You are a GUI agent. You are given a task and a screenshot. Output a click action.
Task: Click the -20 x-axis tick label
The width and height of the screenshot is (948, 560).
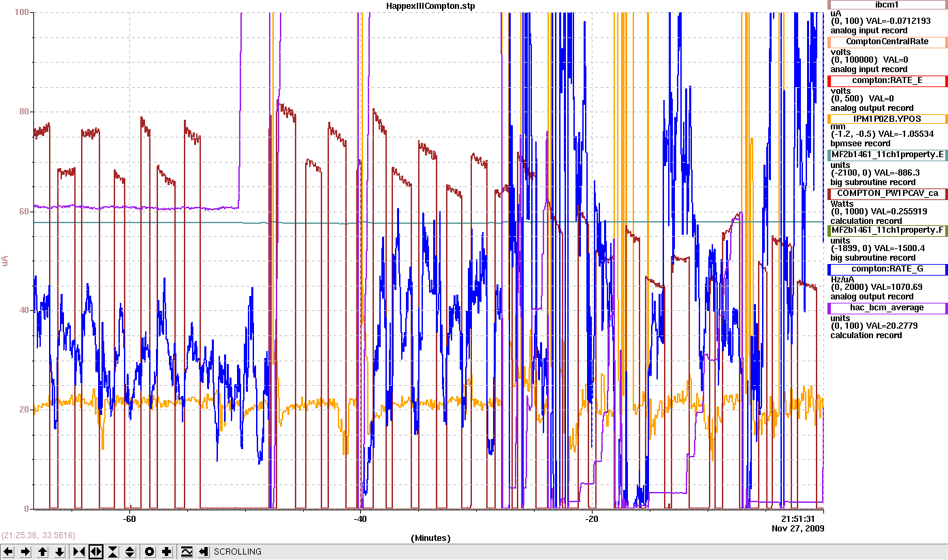pos(592,518)
